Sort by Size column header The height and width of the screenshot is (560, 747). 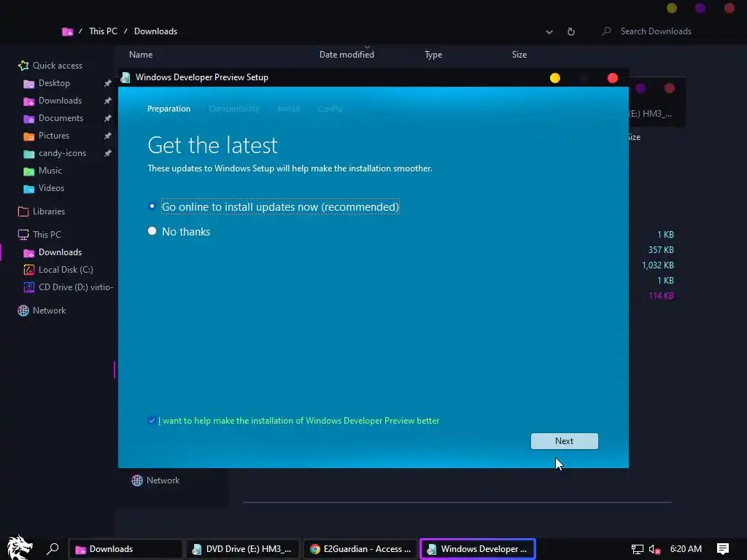[x=519, y=55]
